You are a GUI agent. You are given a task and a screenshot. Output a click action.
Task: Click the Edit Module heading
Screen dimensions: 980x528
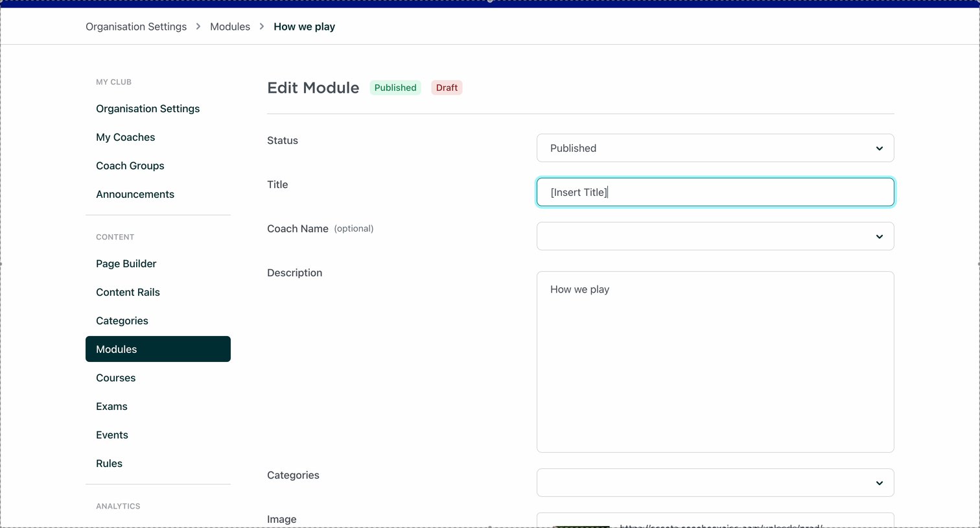tap(313, 88)
